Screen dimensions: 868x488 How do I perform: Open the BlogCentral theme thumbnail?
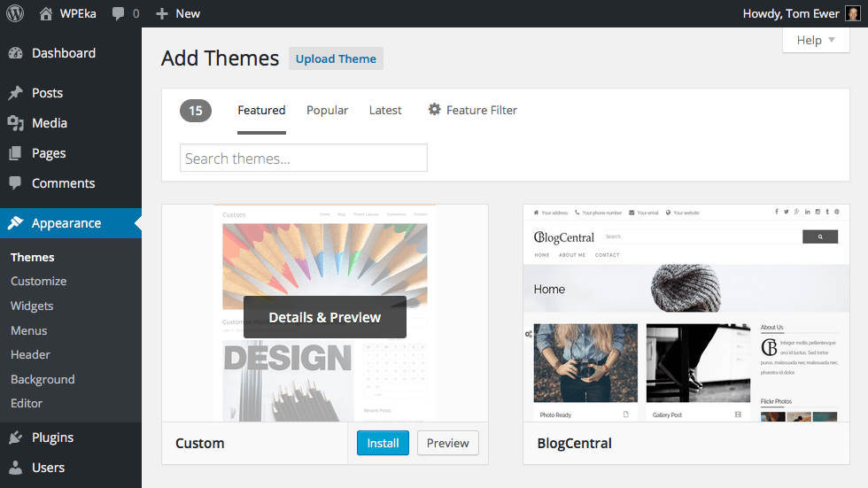point(686,313)
